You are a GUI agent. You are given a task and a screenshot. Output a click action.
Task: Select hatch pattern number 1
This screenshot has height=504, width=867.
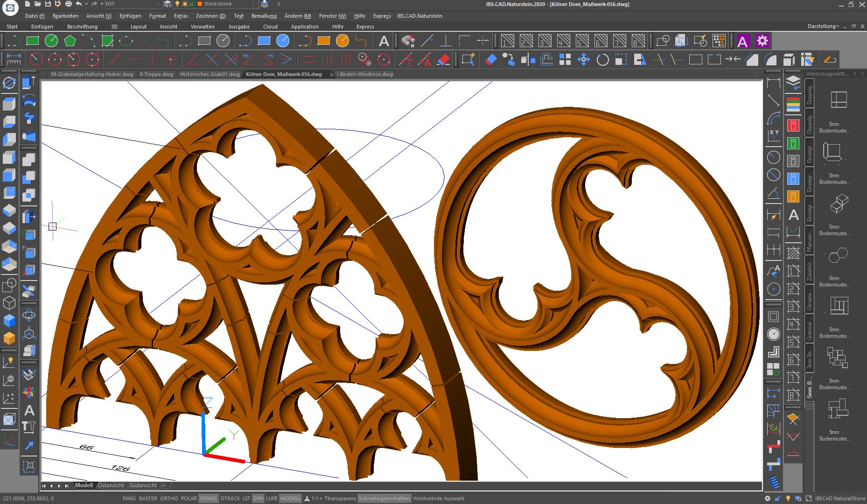coord(508,41)
